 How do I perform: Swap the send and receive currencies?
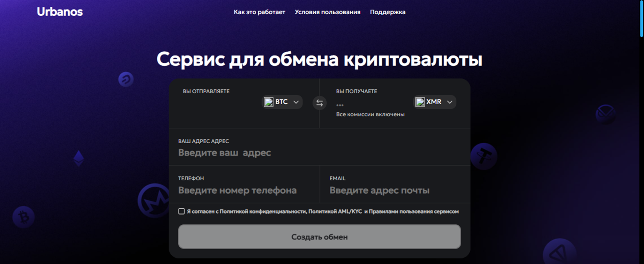[319, 103]
